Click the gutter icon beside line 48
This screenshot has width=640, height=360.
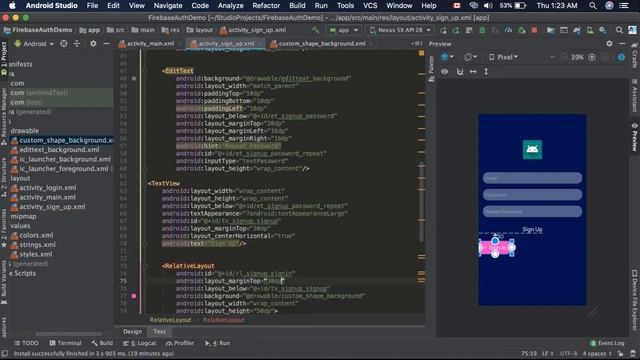(133, 78)
